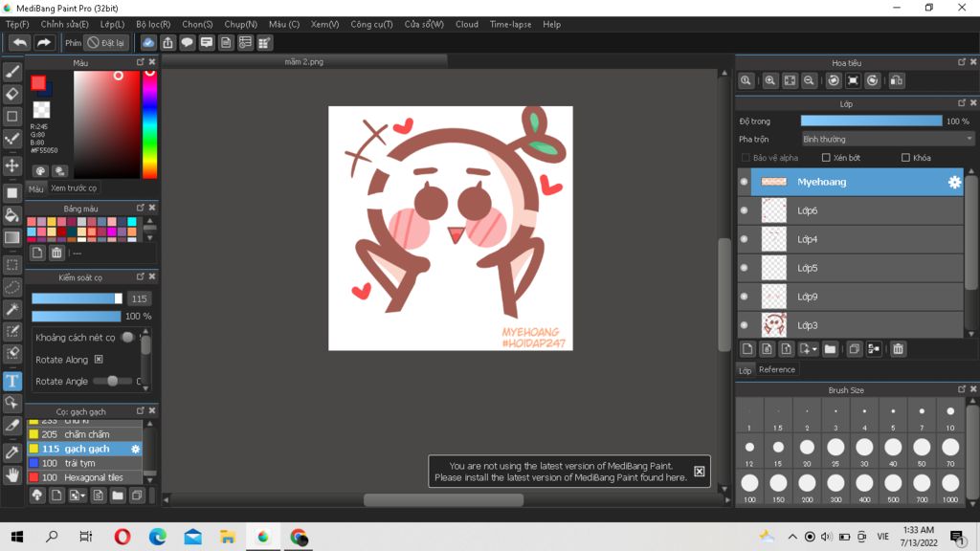Delete layer with the trash icon in Lớp panel
The height and width of the screenshot is (551, 980).
point(898,349)
